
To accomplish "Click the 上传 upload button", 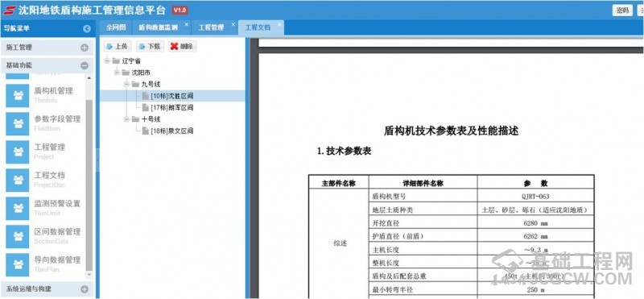I will click(x=118, y=47).
